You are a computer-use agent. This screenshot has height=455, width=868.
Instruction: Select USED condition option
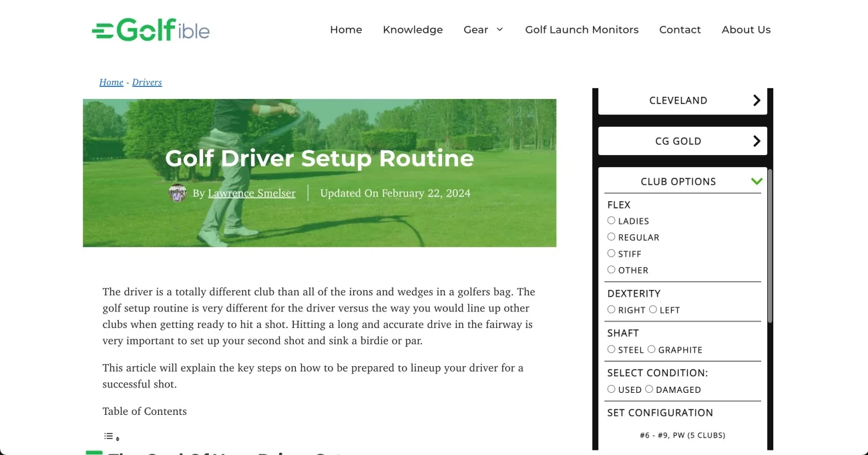611,389
